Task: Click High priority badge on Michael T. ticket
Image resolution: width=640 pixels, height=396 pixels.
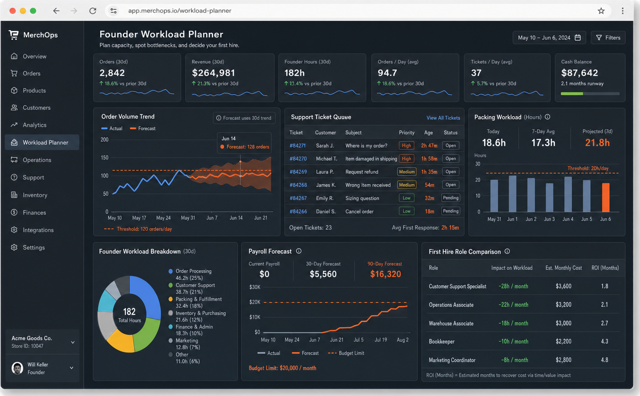Action: point(406,159)
